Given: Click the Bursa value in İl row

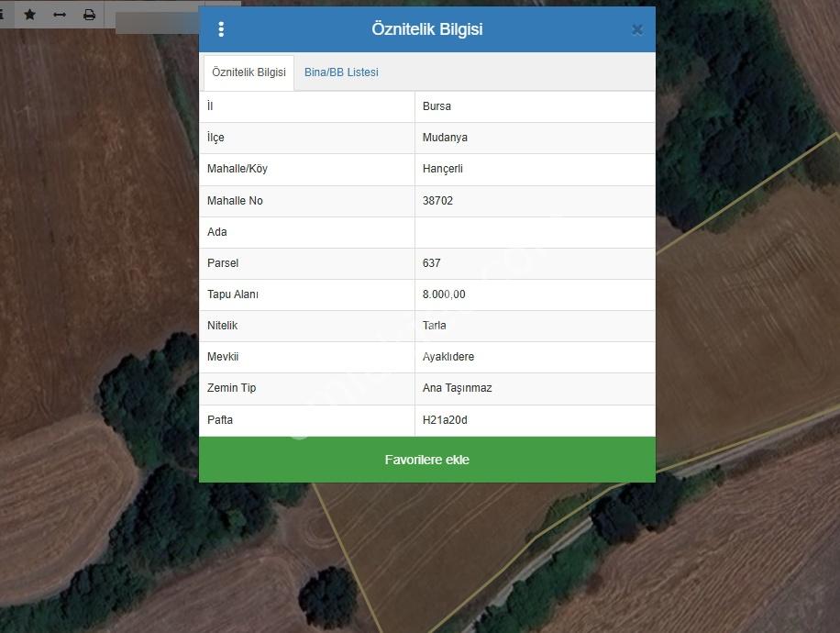Looking at the screenshot, I should pos(437,106).
